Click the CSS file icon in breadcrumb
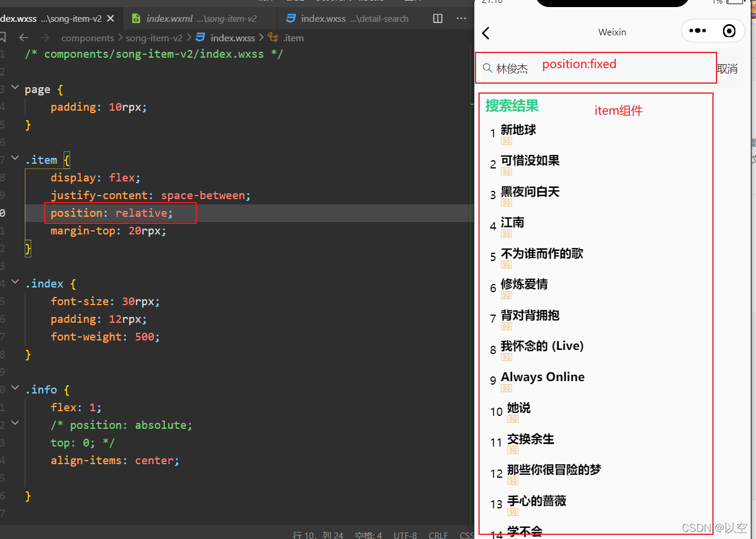The width and height of the screenshot is (756, 539). pos(200,38)
